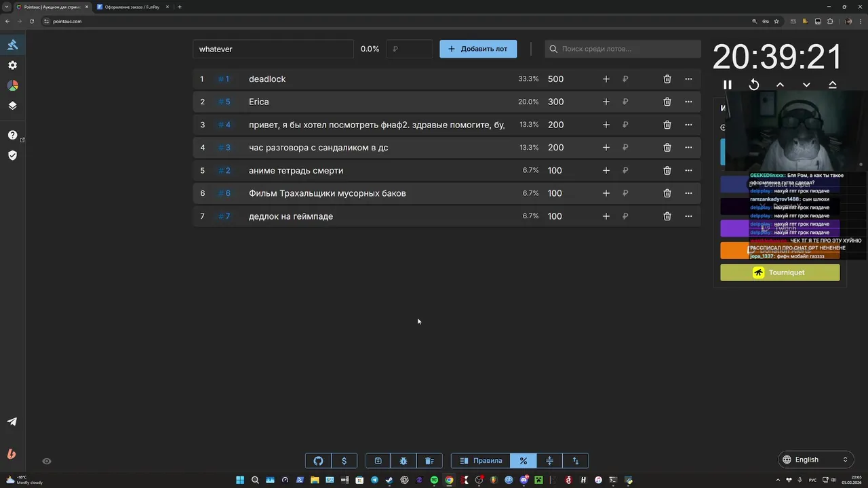
Task: Delete the 'привет, я бы хотел' lot
Action: (x=667, y=125)
